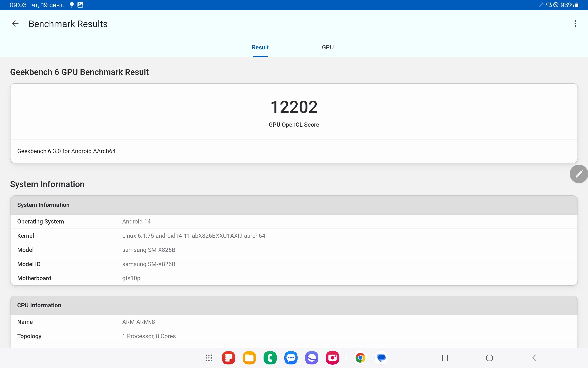
Task: Select the gts10p motherboard value
Action: (131, 278)
